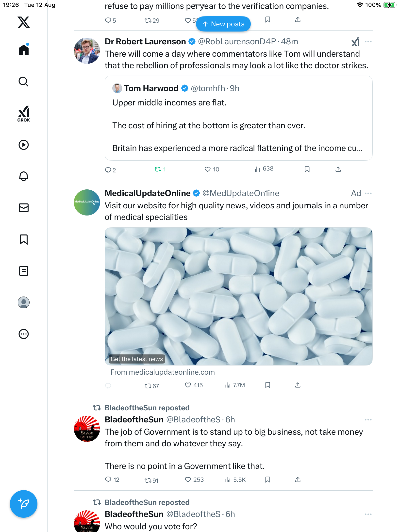
Task: Open the Search page
Action: tap(24, 82)
